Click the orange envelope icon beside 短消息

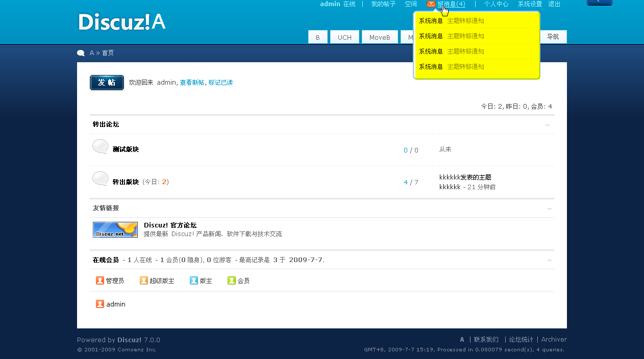[x=431, y=4]
